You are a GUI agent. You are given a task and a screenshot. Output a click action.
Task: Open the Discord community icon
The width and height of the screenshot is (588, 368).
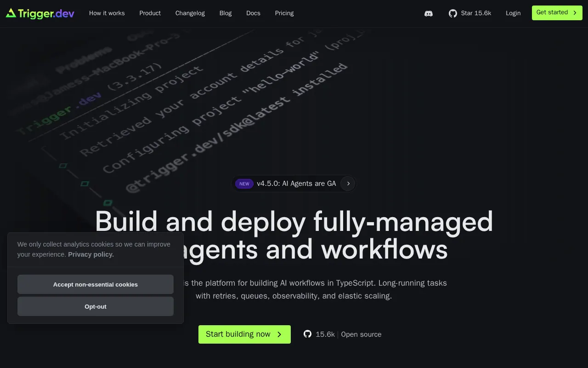429,13
